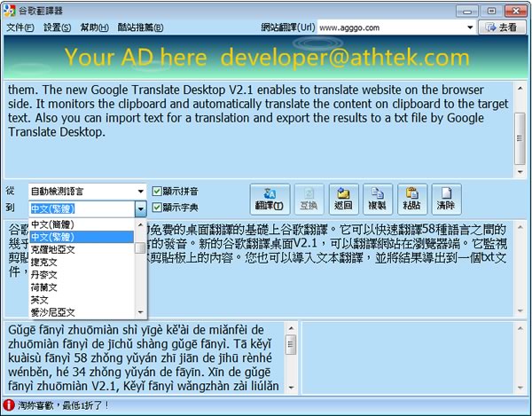This screenshot has height=416, width=532.
Task: Click the empty dictionary pane
Action: coord(408,358)
